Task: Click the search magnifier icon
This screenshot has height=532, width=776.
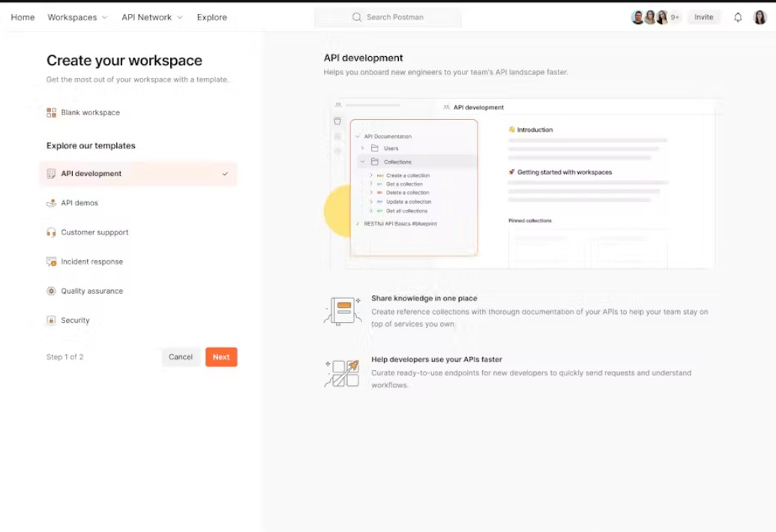Action: pos(356,17)
